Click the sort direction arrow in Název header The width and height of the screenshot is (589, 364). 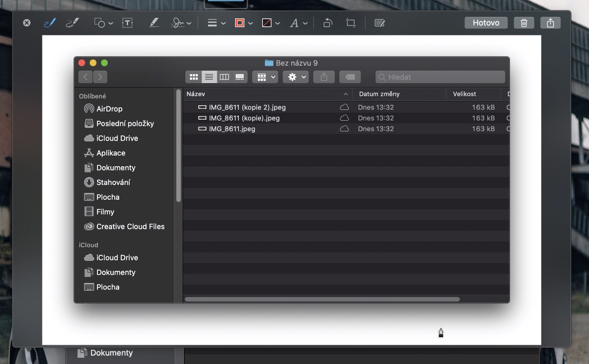coord(346,94)
